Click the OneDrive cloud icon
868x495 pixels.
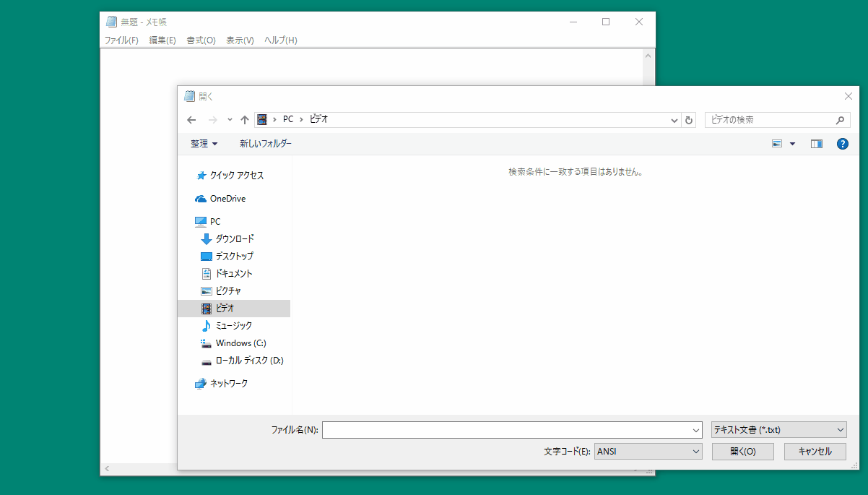[201, 199]
